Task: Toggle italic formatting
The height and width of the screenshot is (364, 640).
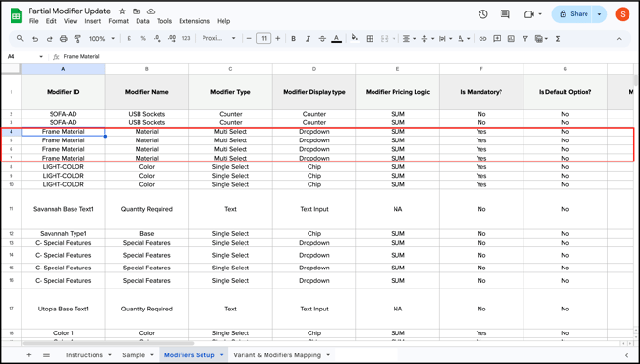Action: pyautogui.click(x=308, y=39)
